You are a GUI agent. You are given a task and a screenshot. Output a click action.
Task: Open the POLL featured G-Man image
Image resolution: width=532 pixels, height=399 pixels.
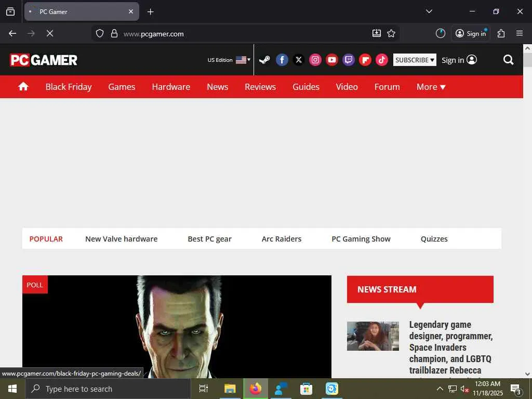(177, 327)
